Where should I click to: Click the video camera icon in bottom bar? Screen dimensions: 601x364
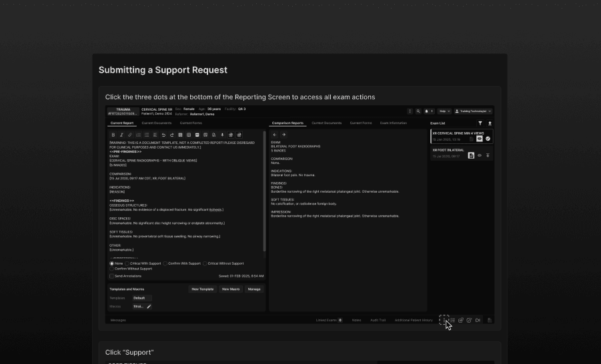click(478, 320)
